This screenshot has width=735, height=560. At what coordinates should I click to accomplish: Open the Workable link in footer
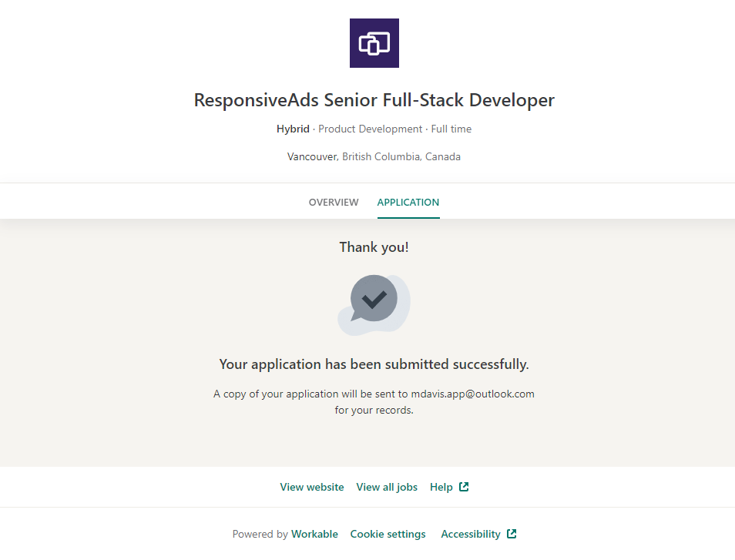coord(314,534)
